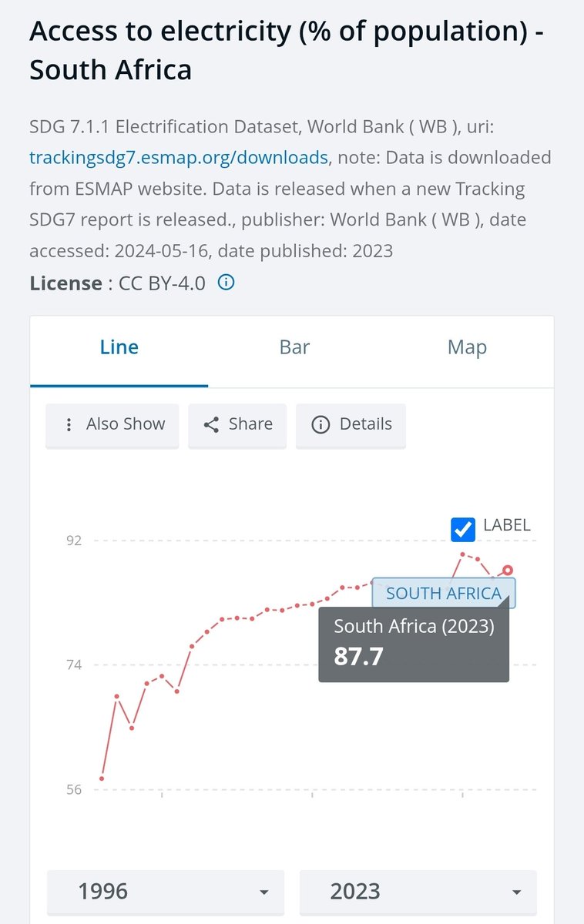Click the 56 y-axis label
The width and height of the screenshot is (584, 924).
click(x=73, y=789)
